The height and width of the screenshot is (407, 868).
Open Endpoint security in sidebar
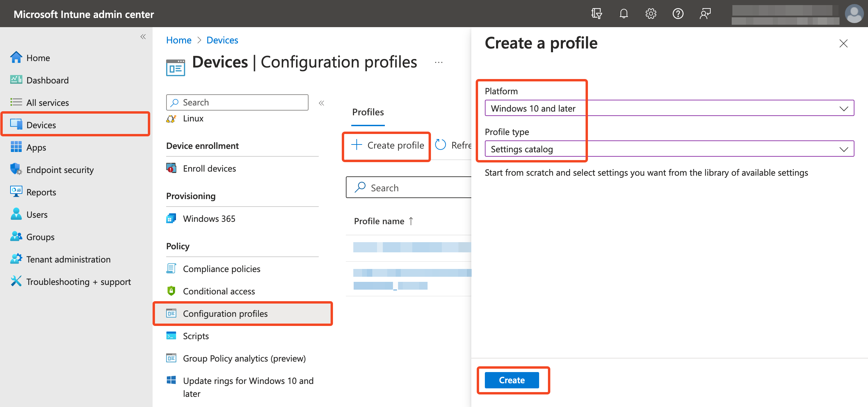[x=60, y=170]
